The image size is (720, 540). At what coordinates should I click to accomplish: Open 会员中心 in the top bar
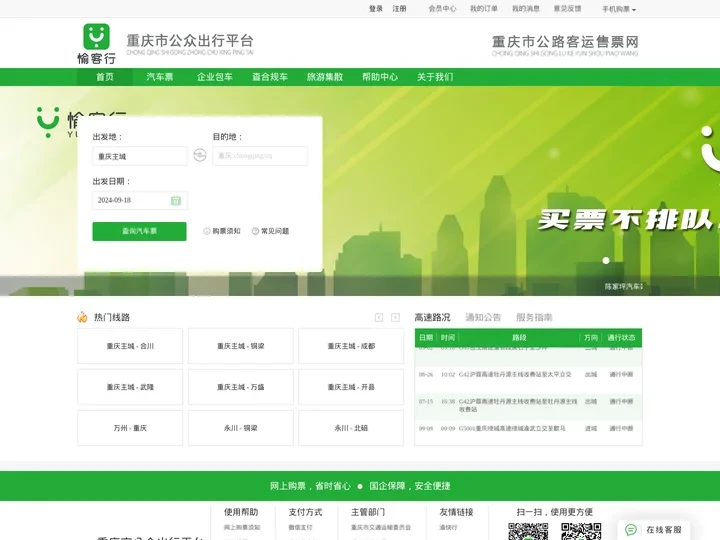point(443,9)
